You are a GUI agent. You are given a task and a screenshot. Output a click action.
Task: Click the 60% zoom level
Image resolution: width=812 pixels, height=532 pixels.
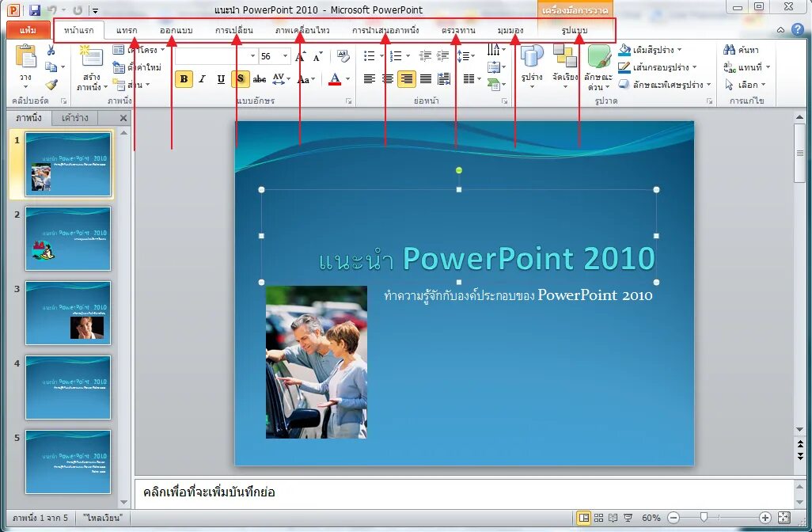[651, 518]
